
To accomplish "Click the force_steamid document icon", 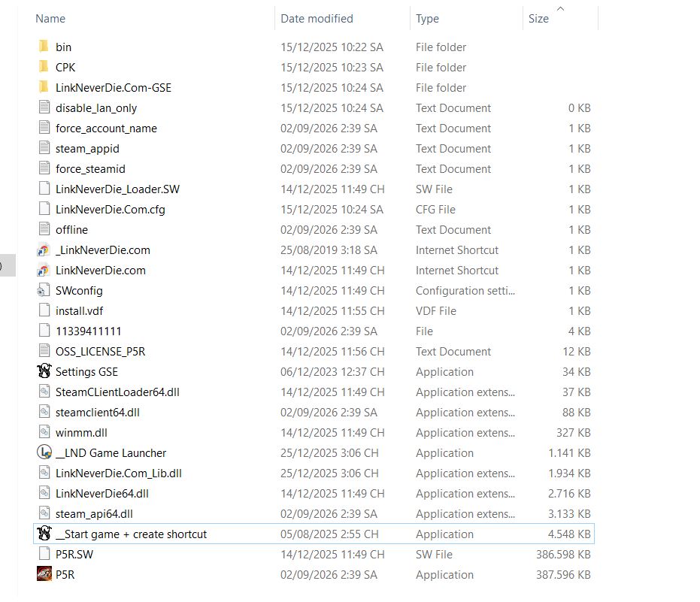I will (x=44, y=168).
